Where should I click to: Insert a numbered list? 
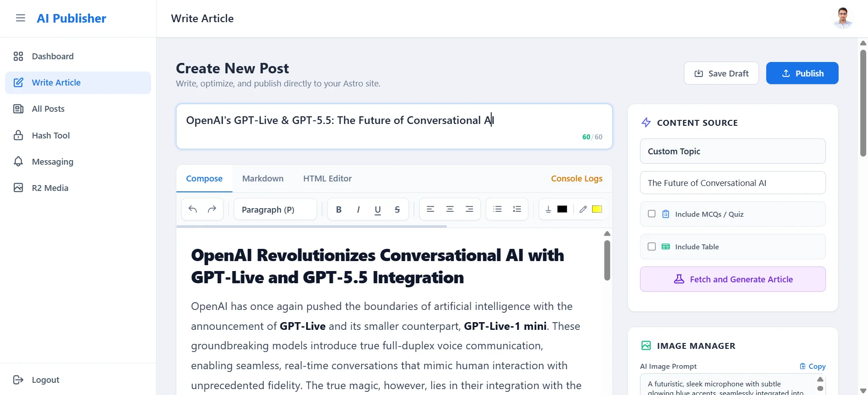(x=517, y=209)
